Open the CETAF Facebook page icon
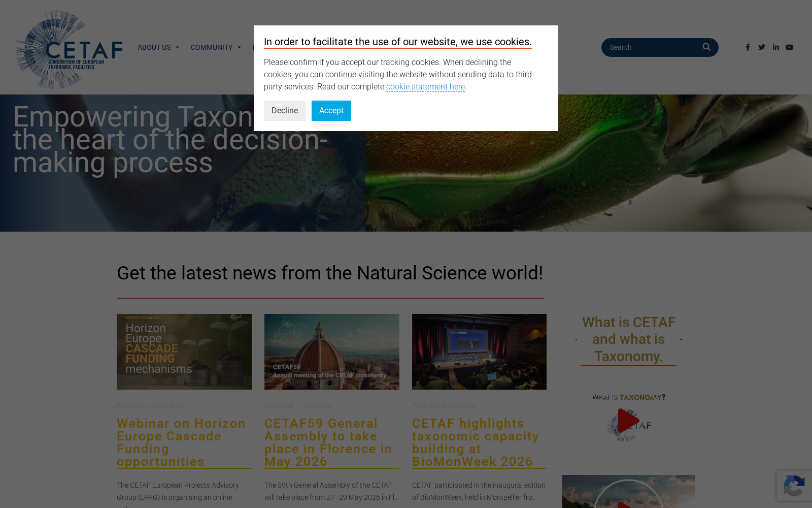 [x=748, y=47]
